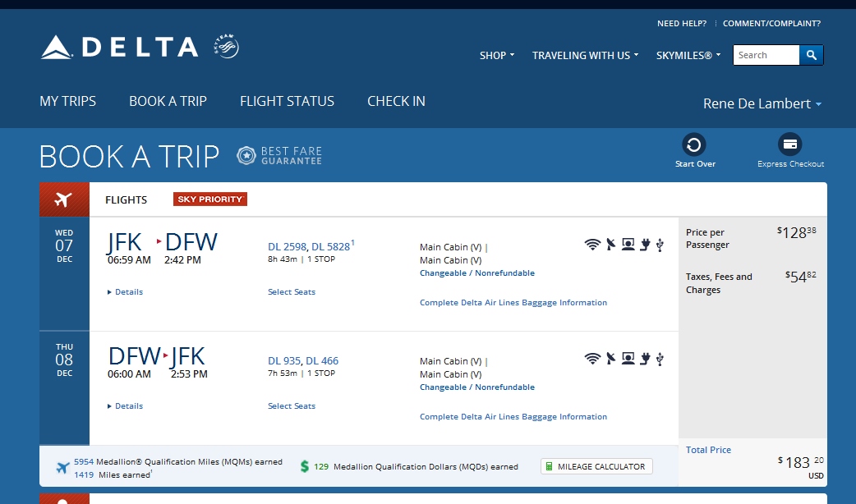Click into the Search text field
856x504 pixels.
tap(766, 55)
